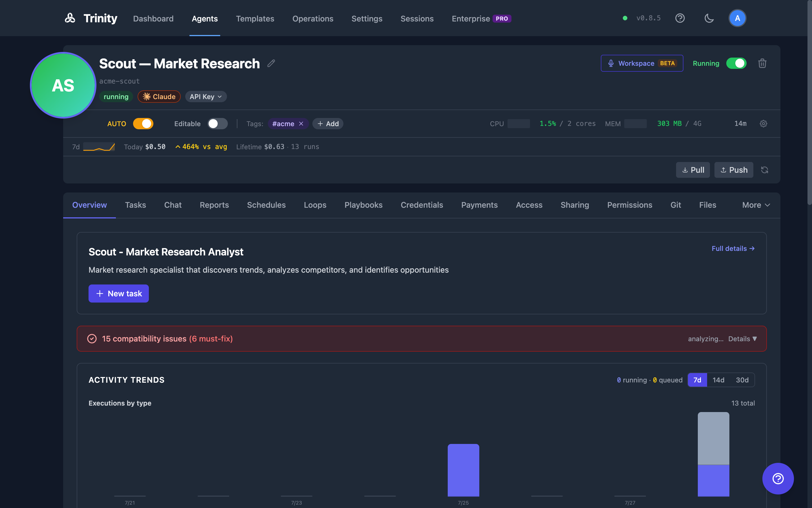This screenshot has height=508, width=812.
Task: Click the 7d cost sparkline
Action: (x=99, y=147)
